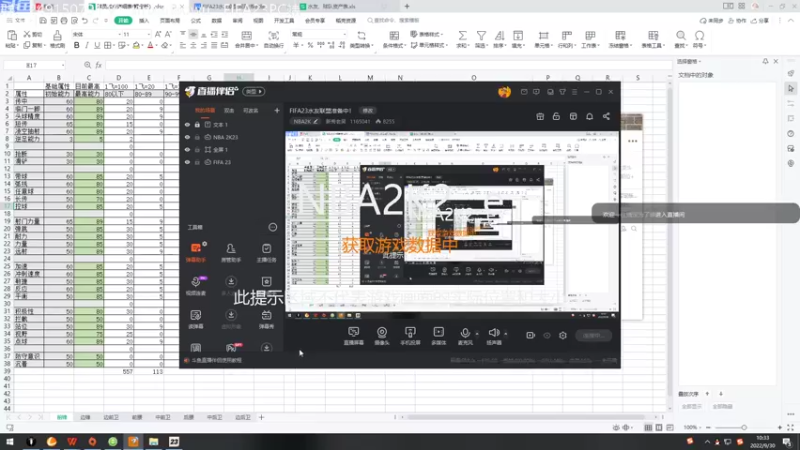Toggle visibility of FIFA 23 layer

pyautogui.click(x=187, y=162)
